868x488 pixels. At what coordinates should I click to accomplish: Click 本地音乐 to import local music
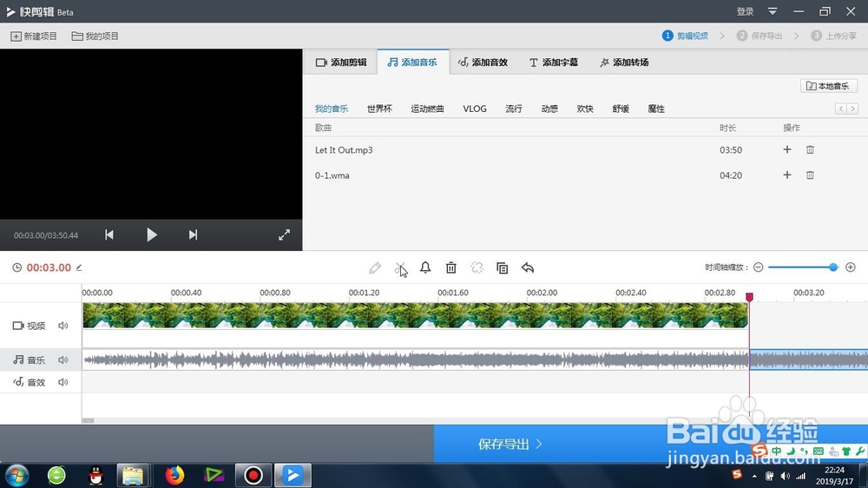(829, 86)
